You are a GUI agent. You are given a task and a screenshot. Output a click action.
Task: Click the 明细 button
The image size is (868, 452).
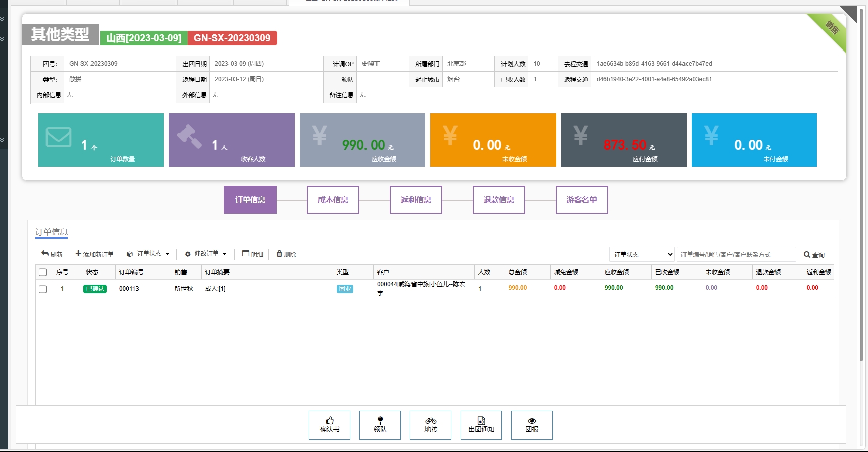coord(253,254)
